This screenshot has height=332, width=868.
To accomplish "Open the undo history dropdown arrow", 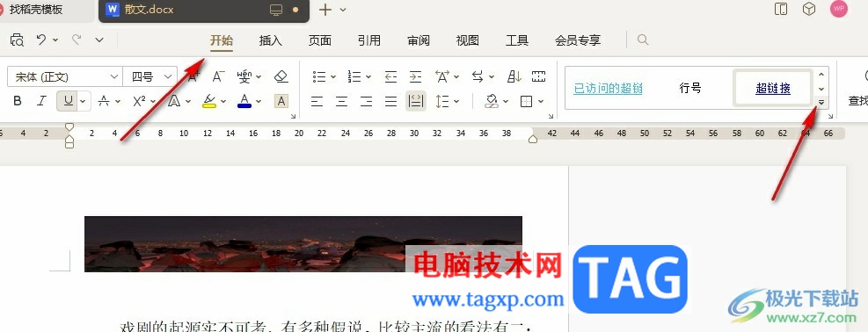I will (55, 40).
